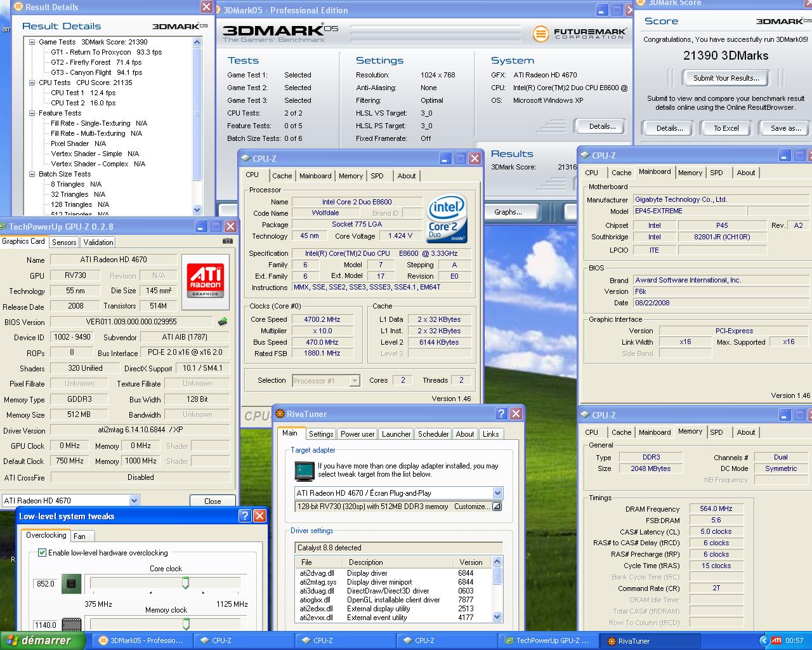The image size is (812, 650).
Task: Open CPU-Z processor selection dropdown
Action: pyautogui.click(x=355, y=381)
